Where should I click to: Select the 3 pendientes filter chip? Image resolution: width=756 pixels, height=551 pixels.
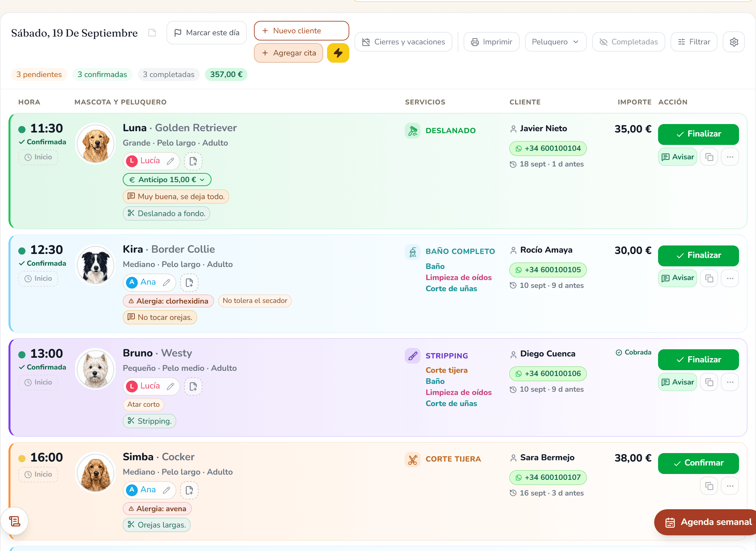coord(39,74)
